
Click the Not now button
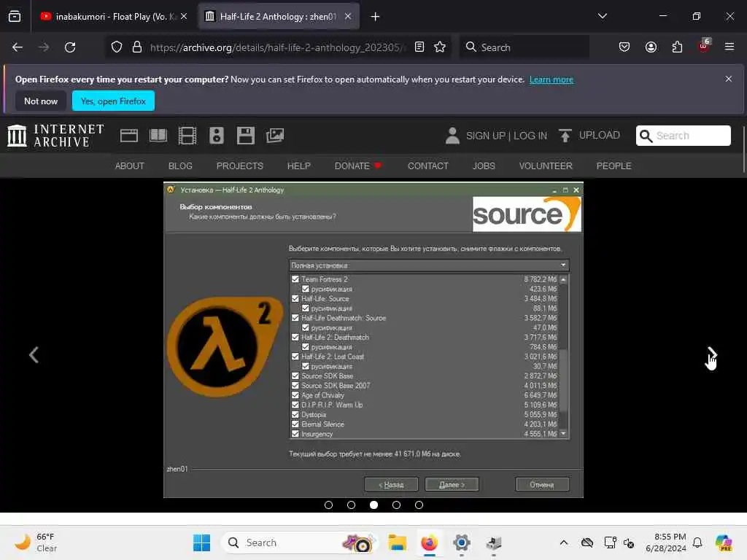(41, 101)
